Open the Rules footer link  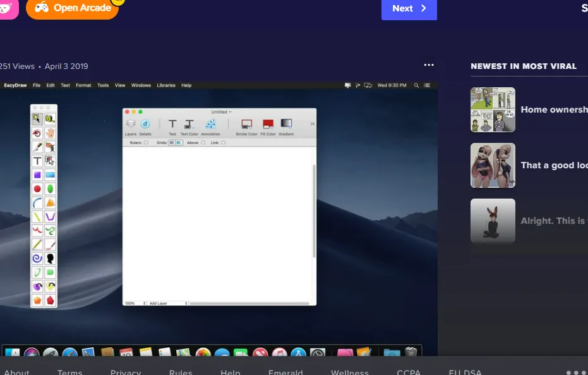point(181,372)
